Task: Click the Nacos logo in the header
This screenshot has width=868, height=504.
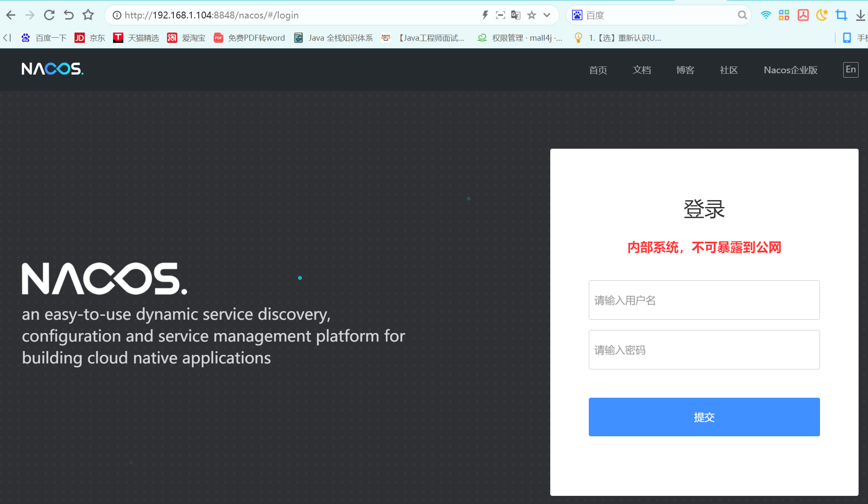Action: tap(53, 69)
